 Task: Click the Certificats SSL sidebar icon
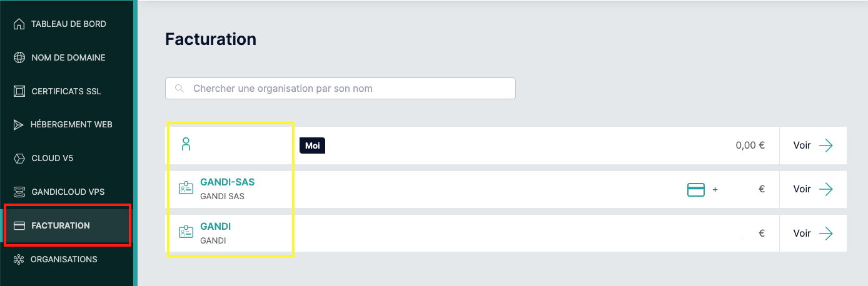[x=19, y=91]
